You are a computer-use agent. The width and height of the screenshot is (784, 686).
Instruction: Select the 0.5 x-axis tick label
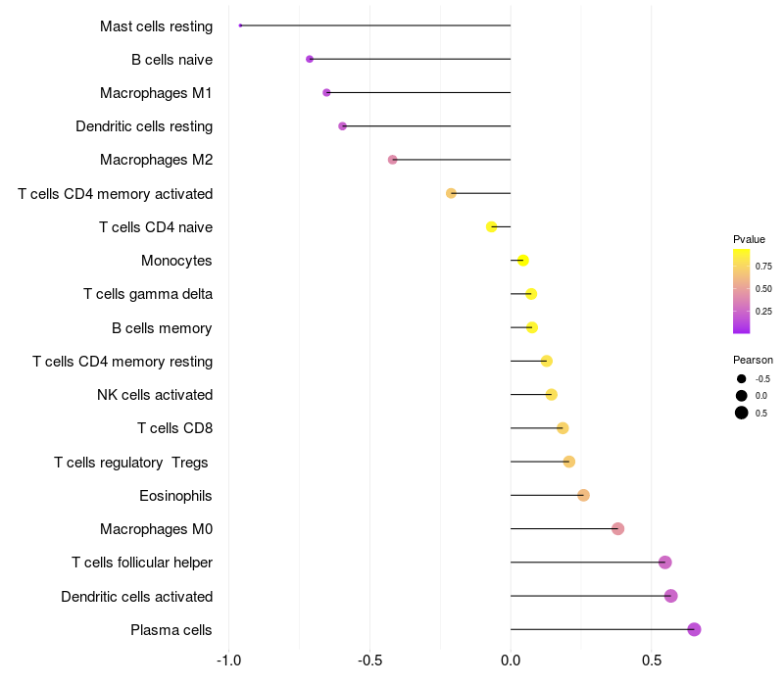click(x=652, y=661)
